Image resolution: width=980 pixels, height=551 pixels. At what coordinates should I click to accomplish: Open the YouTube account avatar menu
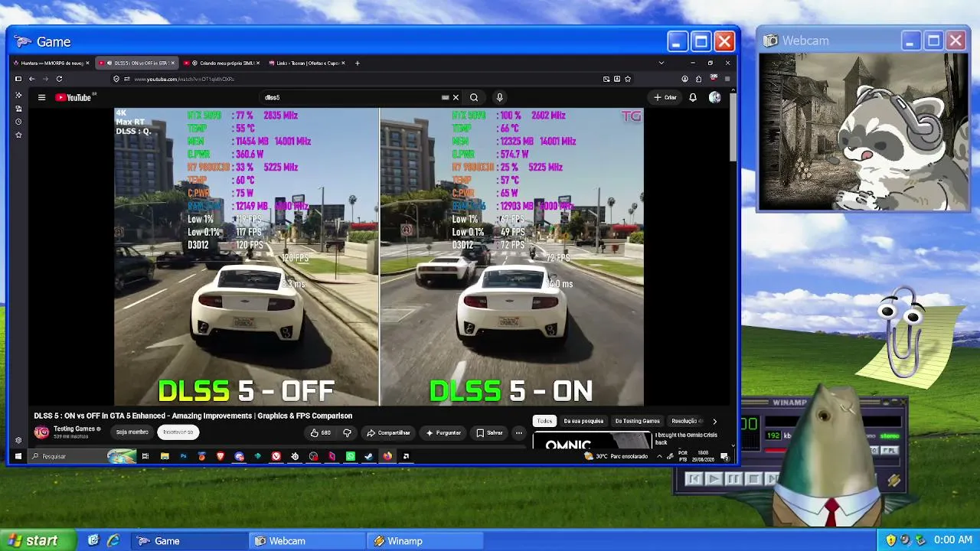click(x=714, y=97)
